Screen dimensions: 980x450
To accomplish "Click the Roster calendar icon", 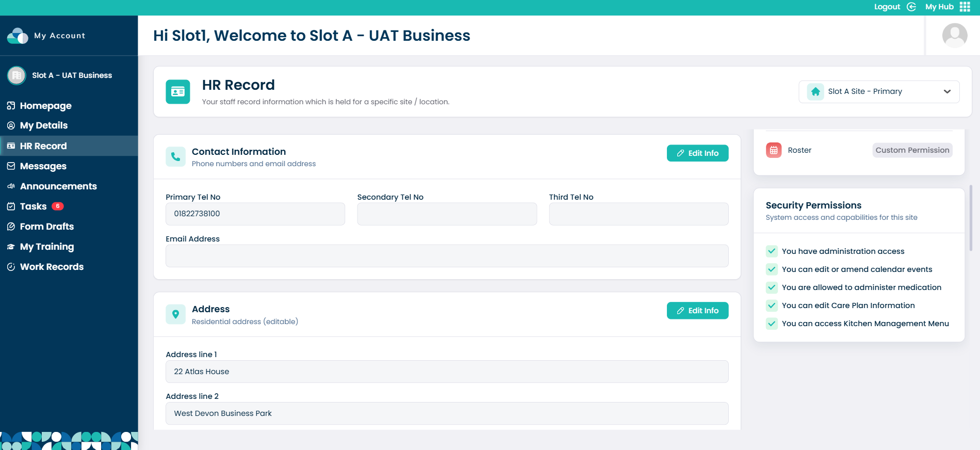I will point(774,150).
